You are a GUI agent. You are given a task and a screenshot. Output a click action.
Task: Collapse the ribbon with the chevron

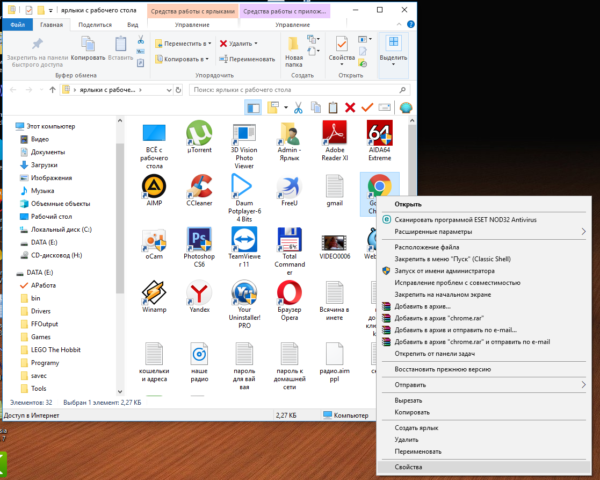[x=399, y=24]
